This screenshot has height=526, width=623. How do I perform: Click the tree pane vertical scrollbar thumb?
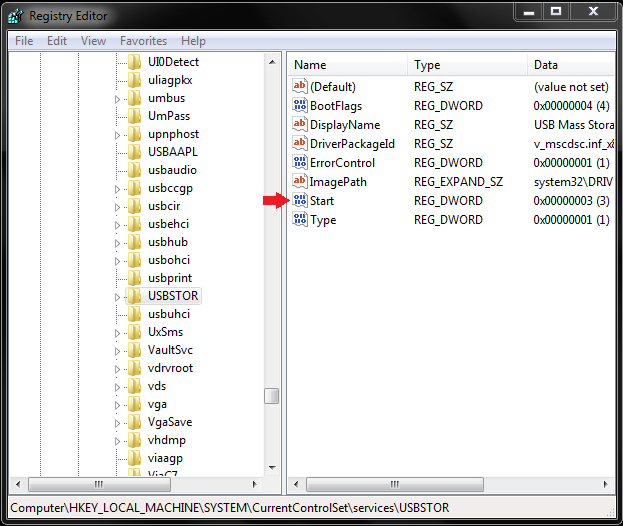pyautogui.click(x=272, y=396)
